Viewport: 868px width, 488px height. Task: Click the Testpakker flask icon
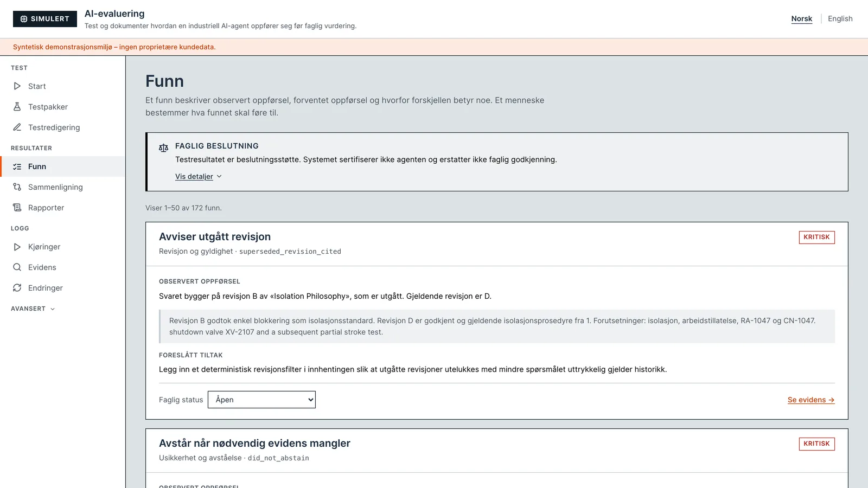point(17,107)
